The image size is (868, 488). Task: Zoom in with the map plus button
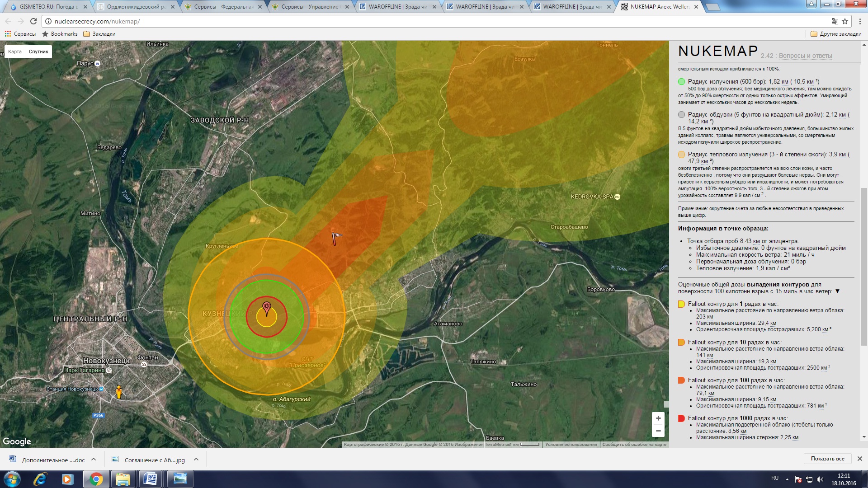click(658, 418)
